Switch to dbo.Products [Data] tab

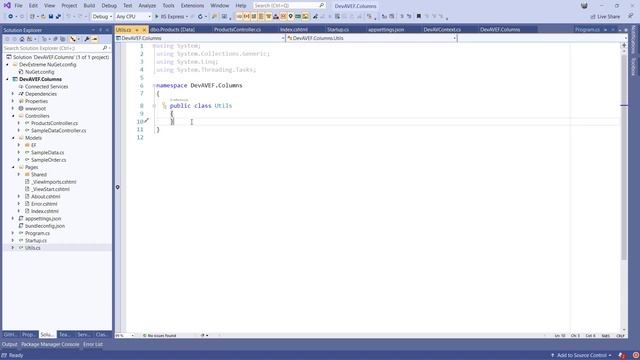(x=172, y=30)
